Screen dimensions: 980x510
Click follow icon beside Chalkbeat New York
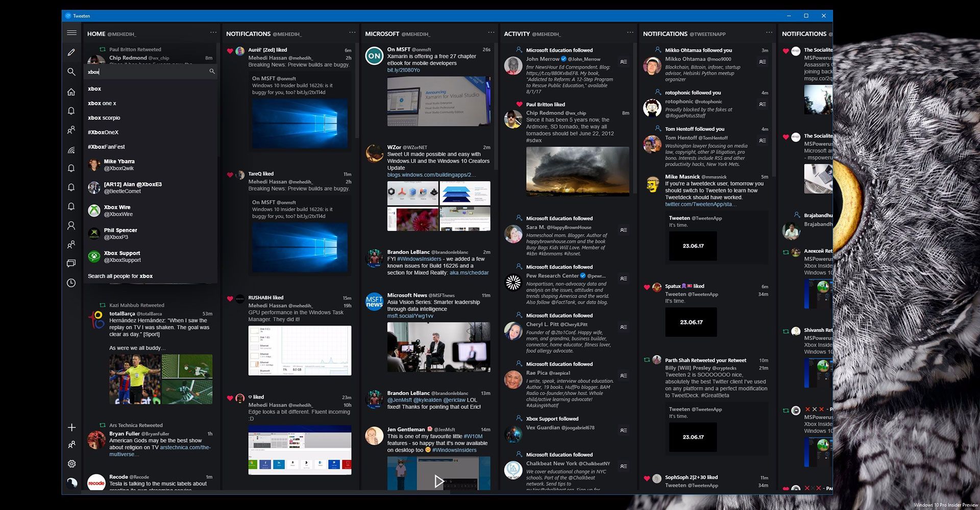click(x=623, y=466)
